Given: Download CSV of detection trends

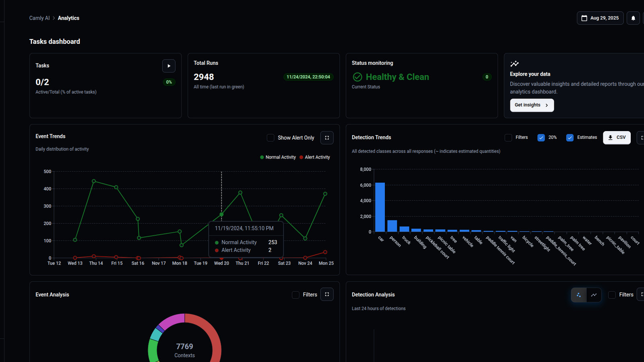Looking at the screenshot, I should click(x=617, y=138).
